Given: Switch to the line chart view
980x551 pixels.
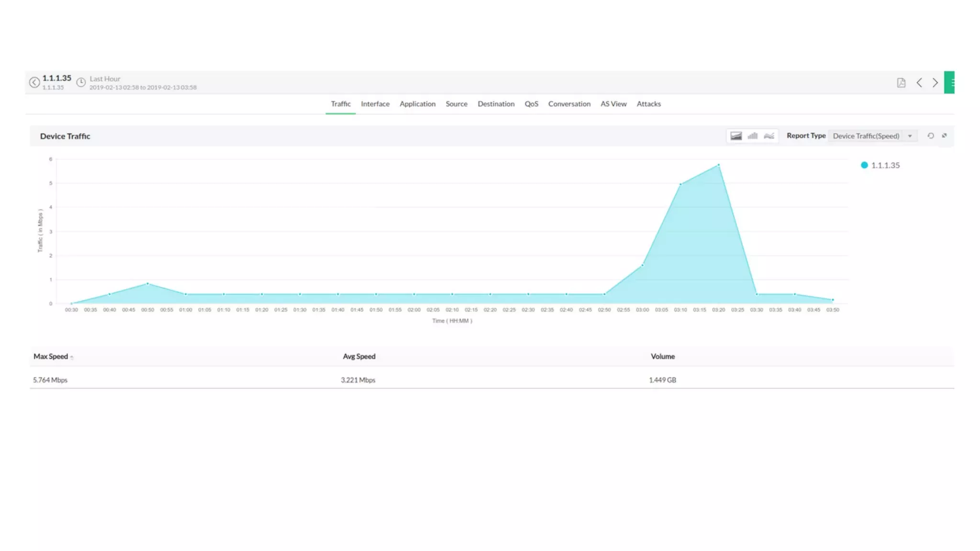Looking at the screenshot, I should [769, 136].
